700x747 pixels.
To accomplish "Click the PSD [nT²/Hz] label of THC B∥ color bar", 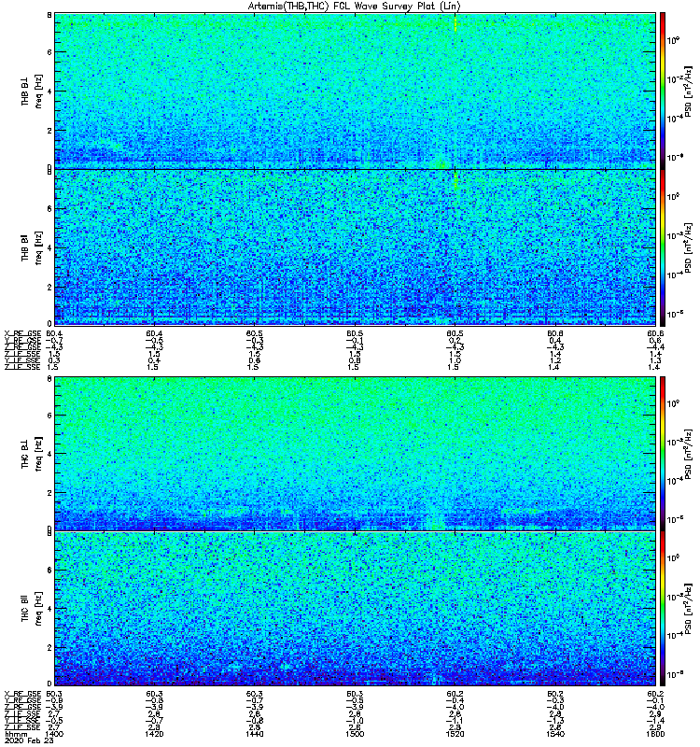I will click(x=688, y=609).
